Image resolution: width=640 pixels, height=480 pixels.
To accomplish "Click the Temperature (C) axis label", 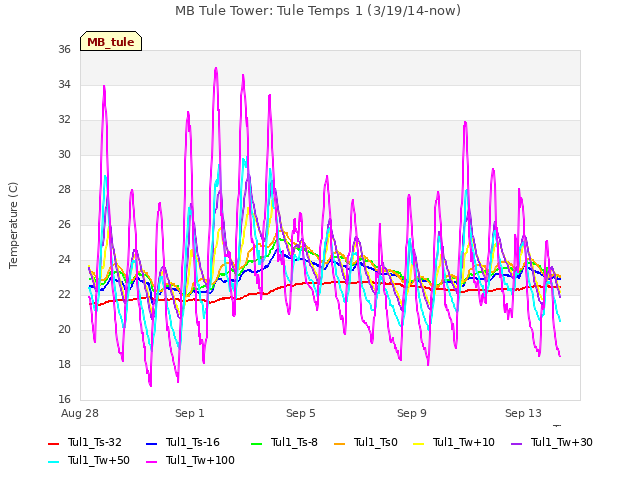I will coord(13,225).
